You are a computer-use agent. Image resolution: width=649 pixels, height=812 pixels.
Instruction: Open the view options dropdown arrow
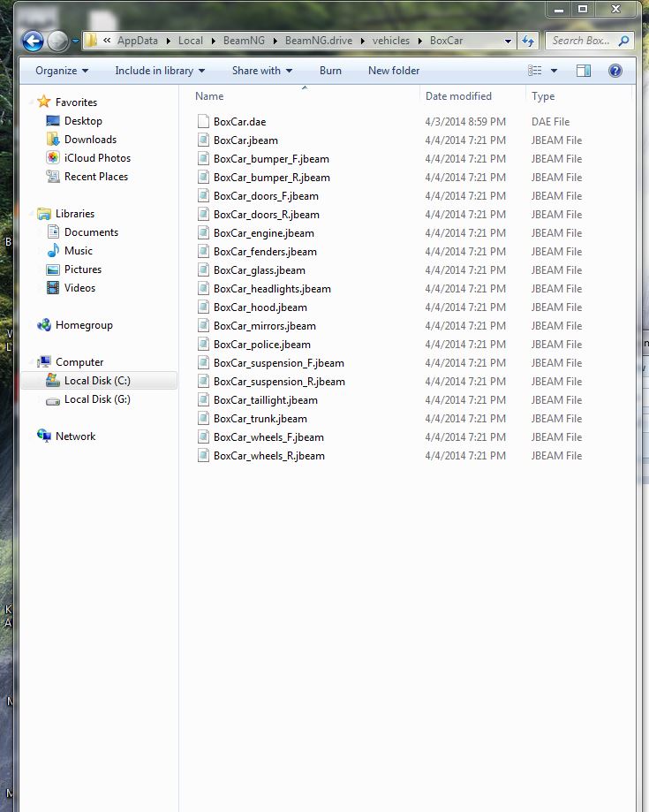[x=554, y=71]
